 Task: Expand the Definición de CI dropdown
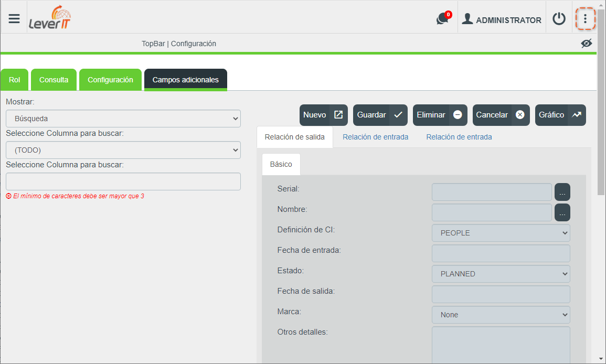(x=501, y=233)
